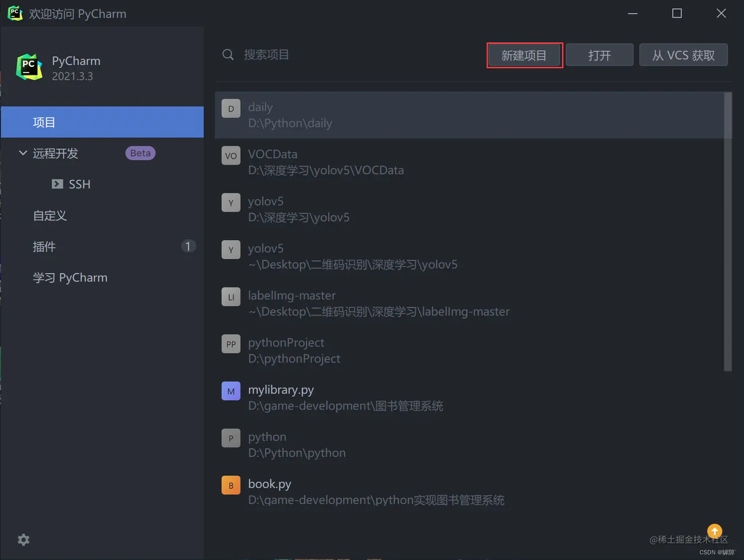This screenshot has width=744, height=560.
Task: Click the 从 VCS 获取 button
Action: click(x=683, y=55)
